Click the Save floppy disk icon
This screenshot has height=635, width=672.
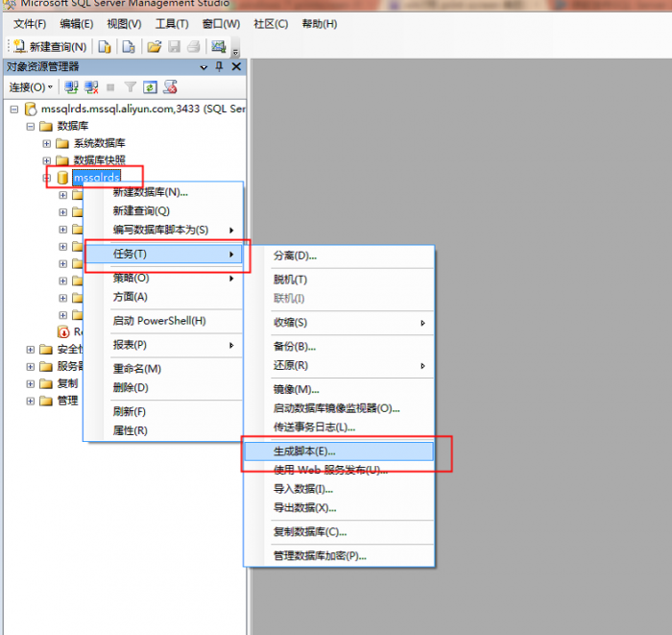point(174,46)
